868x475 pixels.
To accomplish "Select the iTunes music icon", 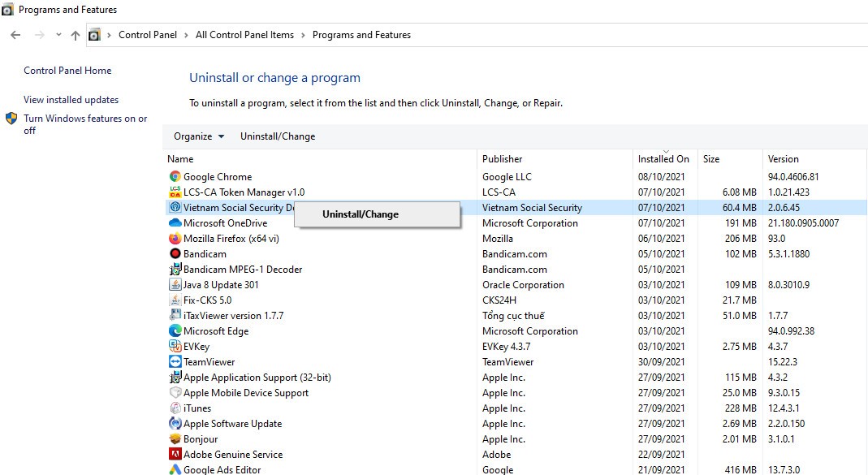I will coord(175,408).
